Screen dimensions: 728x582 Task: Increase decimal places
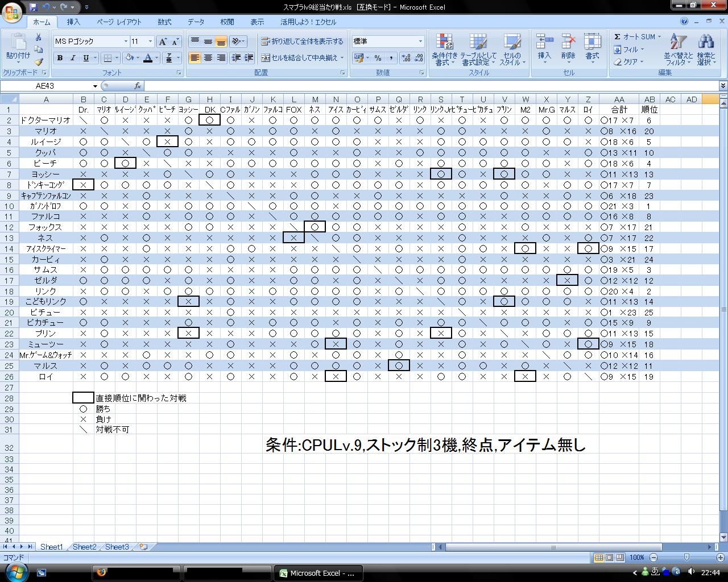[x=406, y=58]
